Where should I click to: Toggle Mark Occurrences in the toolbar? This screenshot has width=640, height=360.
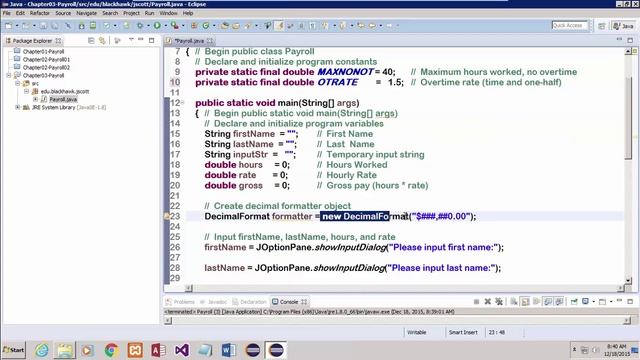point(279,26)
